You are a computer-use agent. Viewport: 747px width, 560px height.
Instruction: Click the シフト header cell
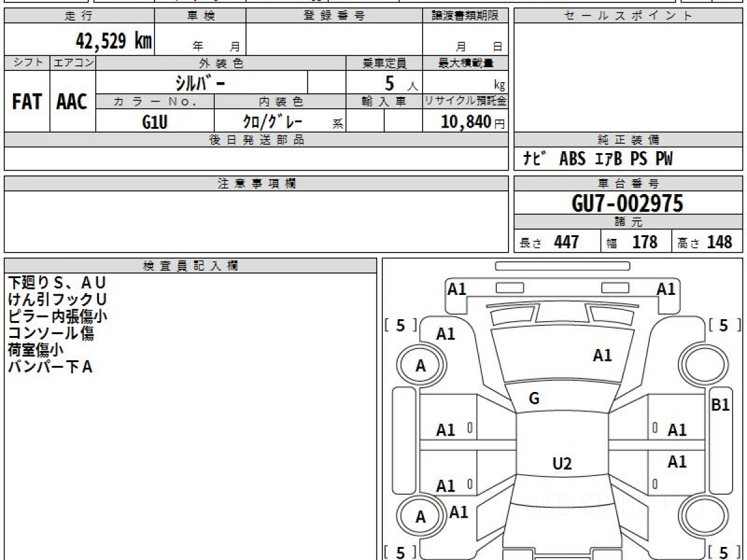(x=27, y=63)
